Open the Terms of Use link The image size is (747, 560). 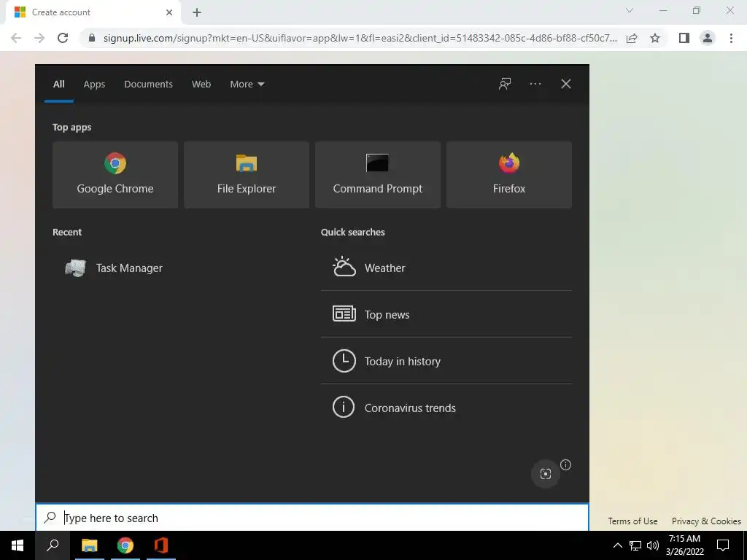pyautogui.click(x=632, y=521)
